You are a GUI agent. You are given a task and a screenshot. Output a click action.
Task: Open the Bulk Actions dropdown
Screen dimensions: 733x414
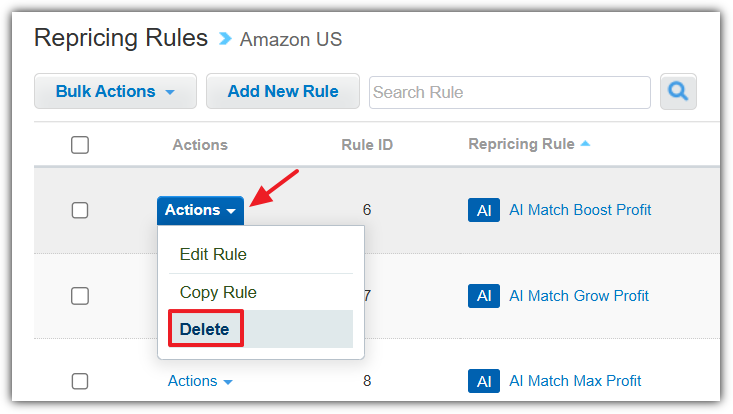tap(115, 91)
